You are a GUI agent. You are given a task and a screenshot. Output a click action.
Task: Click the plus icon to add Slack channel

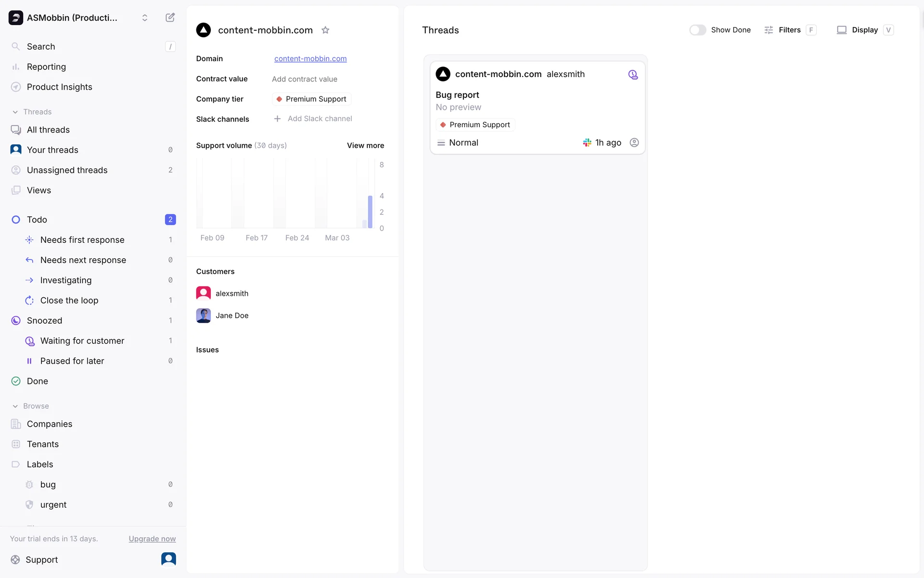(277, 119)
